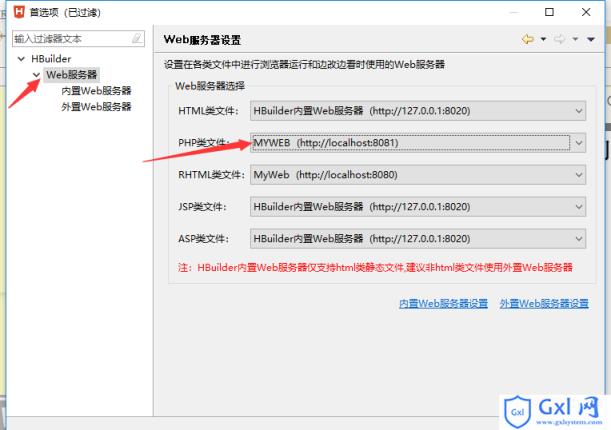Open the forward history dropdown arrow
The width and height of the screenshot is (611, 430).
576,39
